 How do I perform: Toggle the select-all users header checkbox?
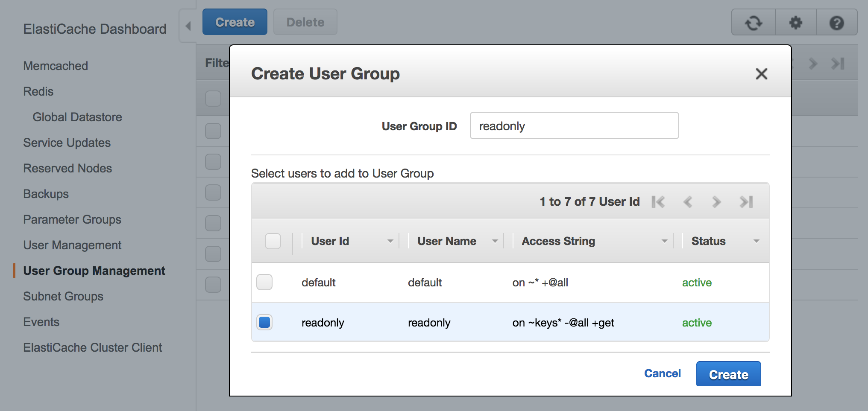(x=273, y=241)
